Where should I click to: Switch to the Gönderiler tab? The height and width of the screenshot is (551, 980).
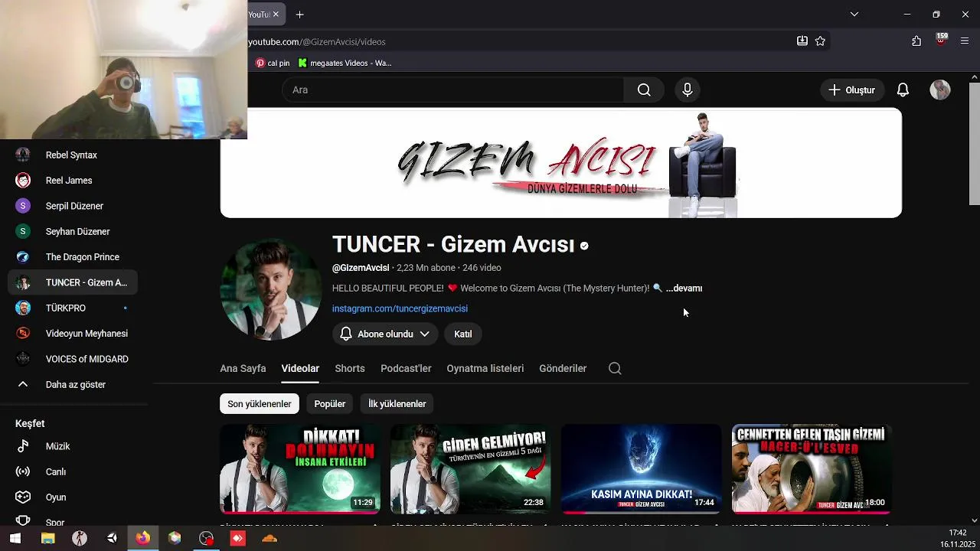(x=563, y=368)
